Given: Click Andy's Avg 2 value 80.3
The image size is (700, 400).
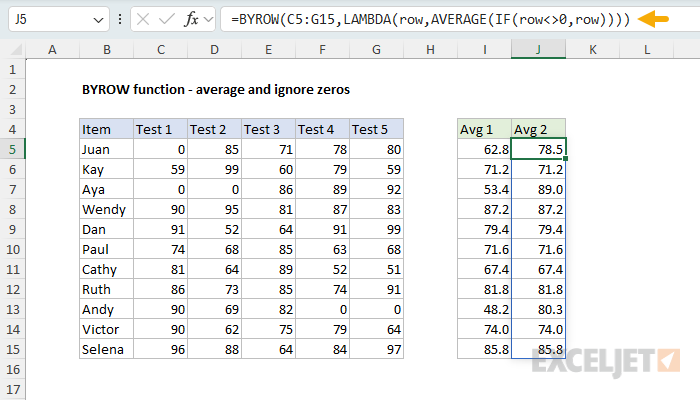Looking at the screenshot, I should (539, 309).
